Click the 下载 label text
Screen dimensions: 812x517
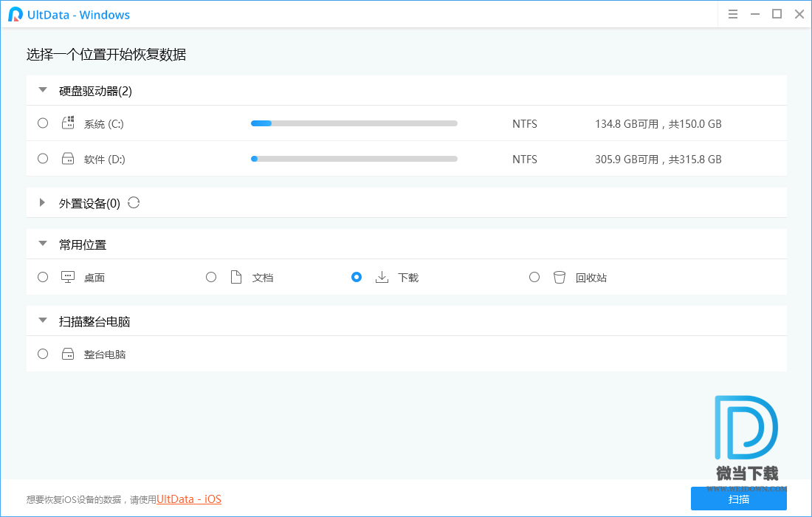[408, 278]
